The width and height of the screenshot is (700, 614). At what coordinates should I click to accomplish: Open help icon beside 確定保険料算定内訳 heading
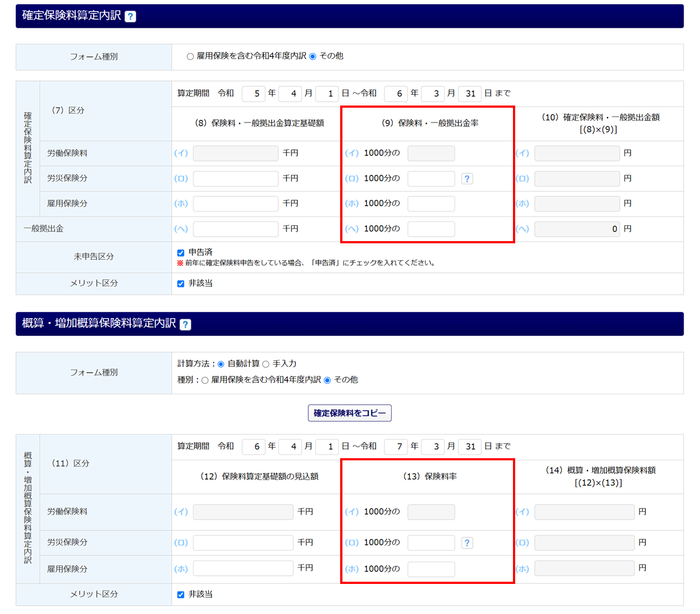click(130, 16)
